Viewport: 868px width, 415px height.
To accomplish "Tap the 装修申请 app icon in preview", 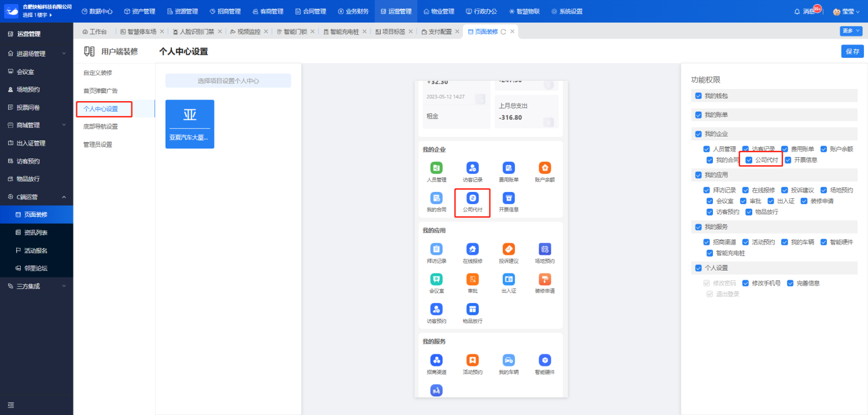I will coord(545,279).
